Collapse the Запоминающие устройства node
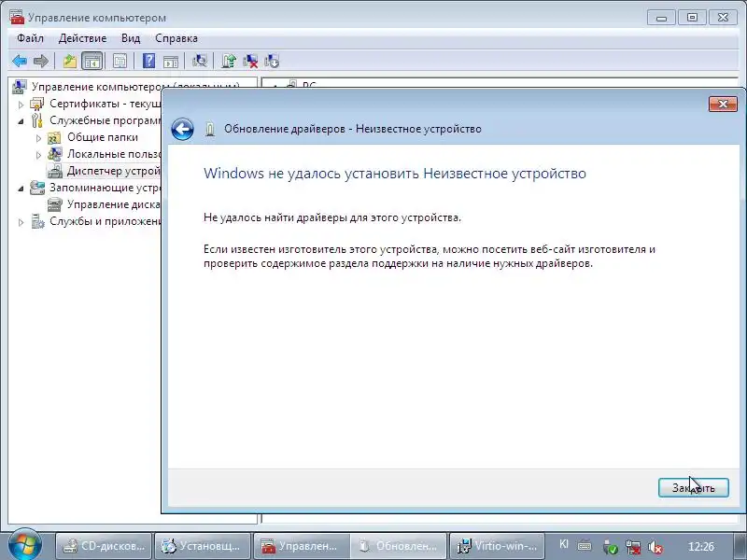This screenshot has height=560, width=747. [x=21, y=189]
